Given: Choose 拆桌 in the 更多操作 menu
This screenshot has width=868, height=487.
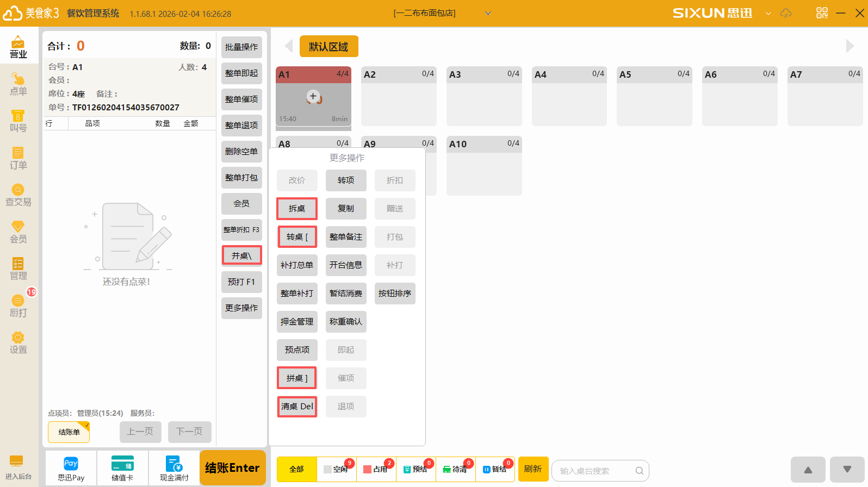Looking at the screenshot, I should point(297,209).
